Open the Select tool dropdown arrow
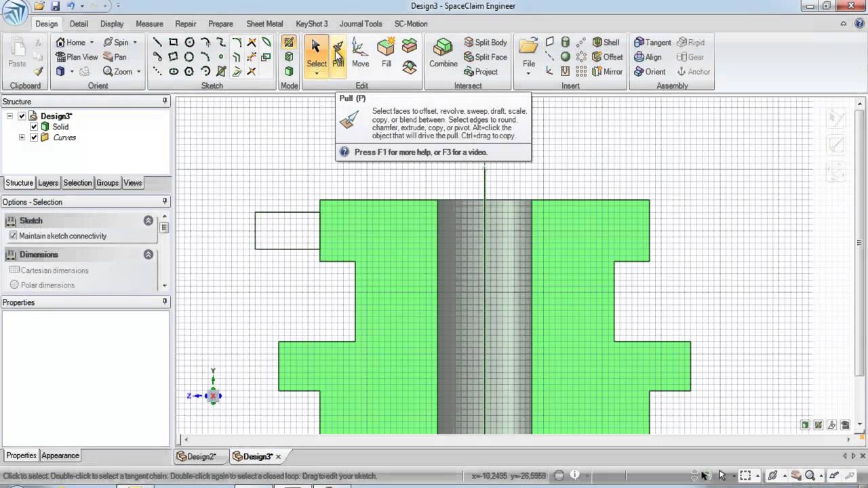868x488 pixels. 316,73
